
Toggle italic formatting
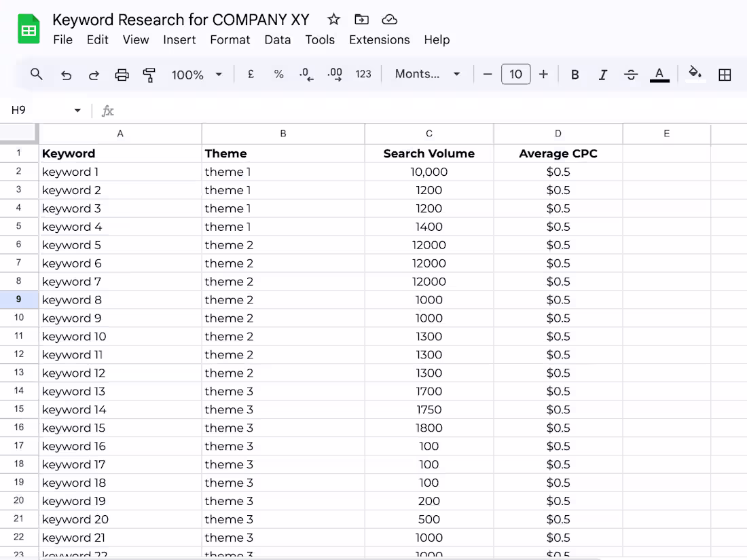click(x=603, y=75)
